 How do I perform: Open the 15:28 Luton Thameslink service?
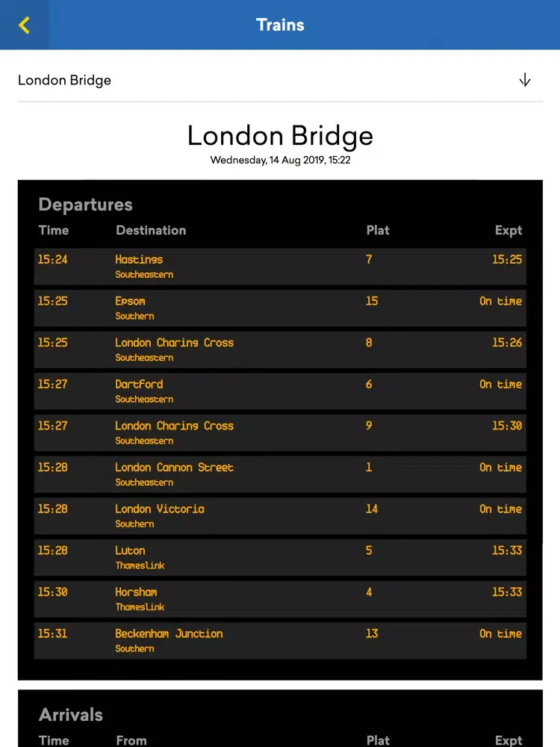280,557
